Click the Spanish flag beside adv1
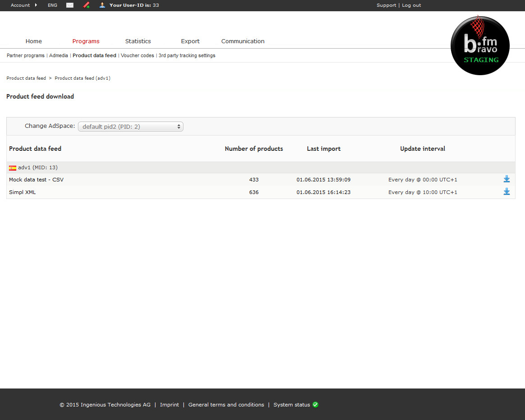The image size is (525, 420). [13, 168]
